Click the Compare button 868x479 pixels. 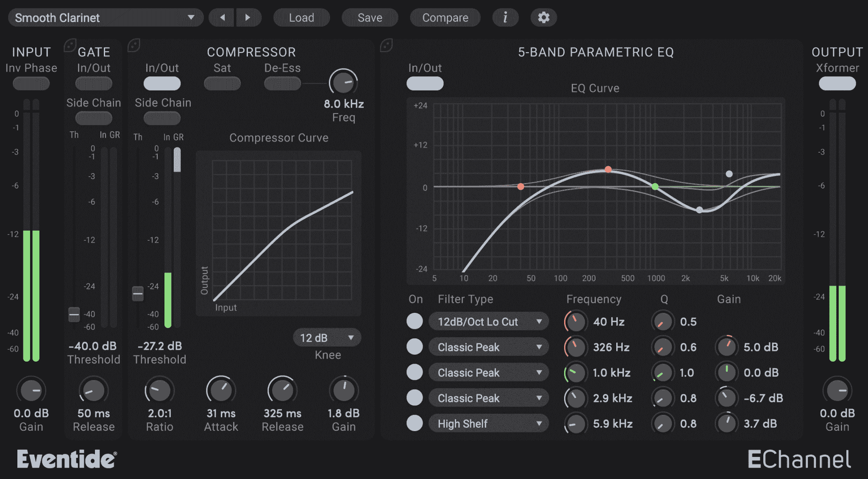[445, 17]
